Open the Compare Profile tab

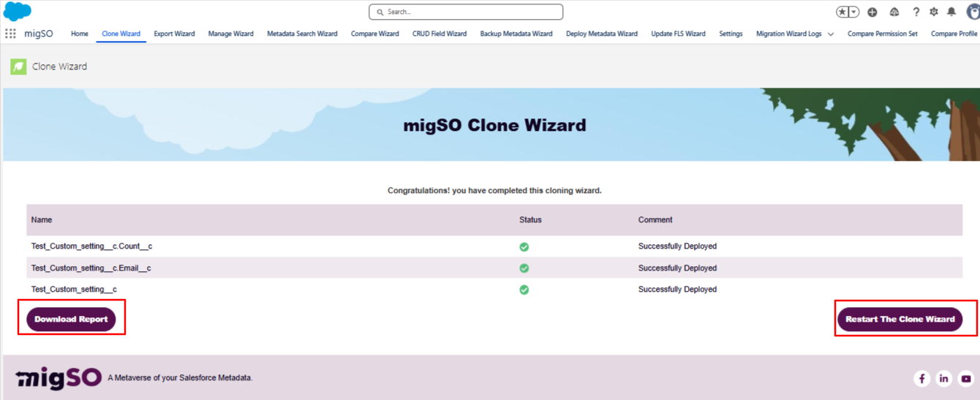[954, 34]
